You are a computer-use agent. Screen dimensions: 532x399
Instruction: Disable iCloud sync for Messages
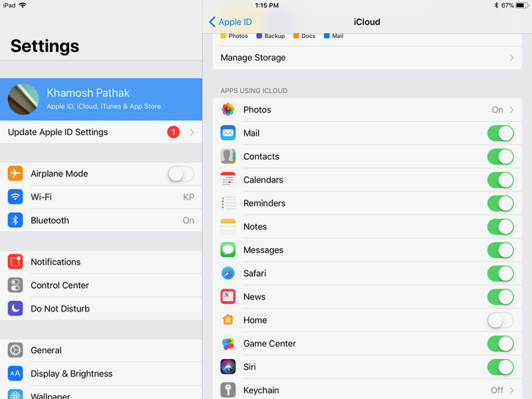point(500,250)
